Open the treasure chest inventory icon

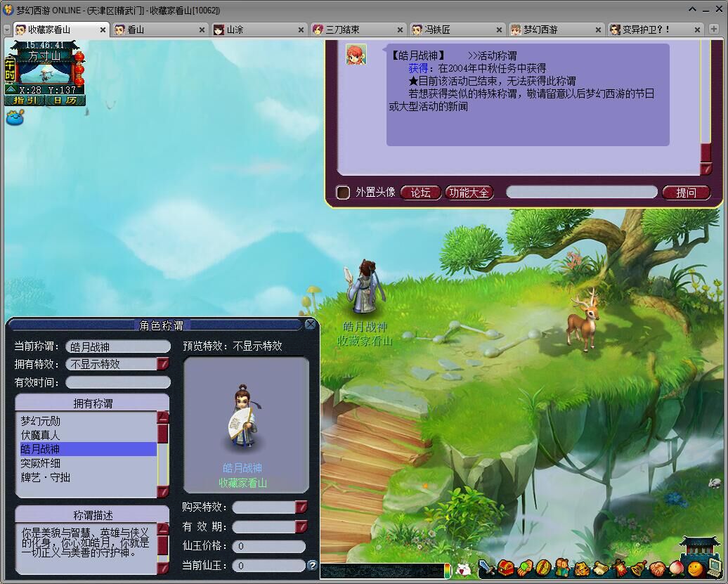(506, 567)
